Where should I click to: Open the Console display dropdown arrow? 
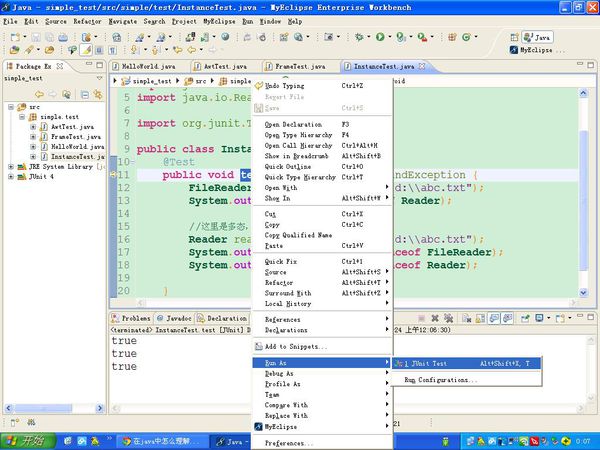pos(549,318)
